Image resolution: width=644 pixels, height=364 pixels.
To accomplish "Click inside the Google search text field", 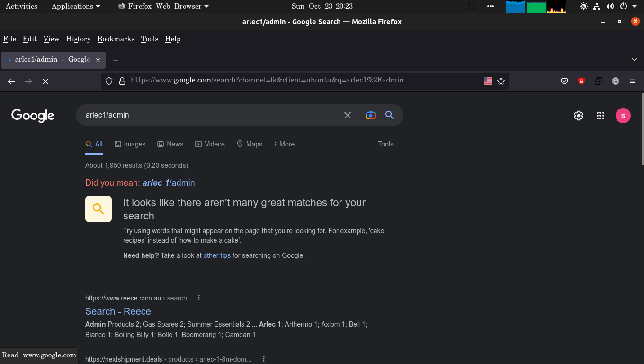I will pyautogui.click(x=208, y=115).
